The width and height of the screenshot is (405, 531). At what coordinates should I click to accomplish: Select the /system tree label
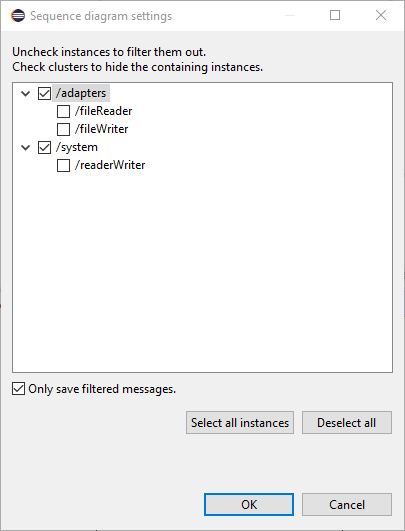point(77,147)
